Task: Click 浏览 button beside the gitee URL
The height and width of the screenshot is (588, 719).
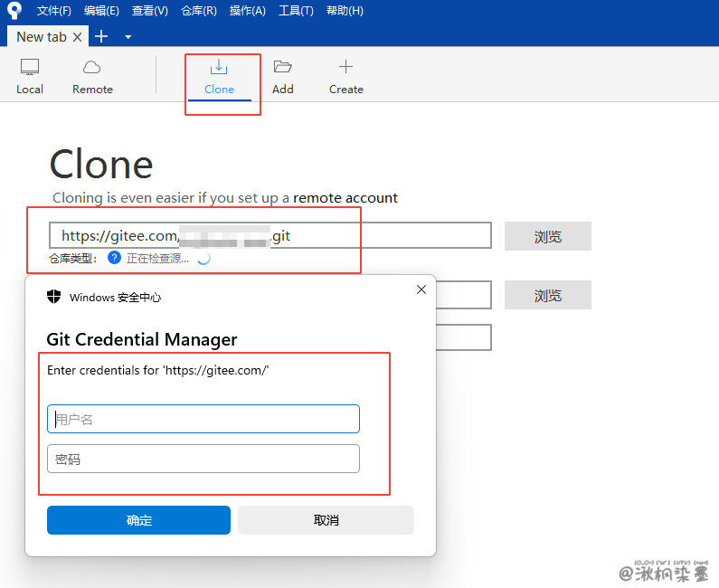Action: point(547,236)
